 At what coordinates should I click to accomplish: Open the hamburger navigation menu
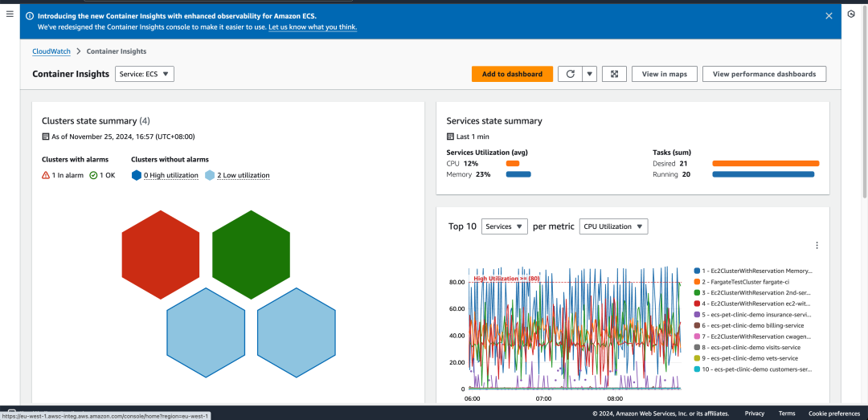[10, 14]
